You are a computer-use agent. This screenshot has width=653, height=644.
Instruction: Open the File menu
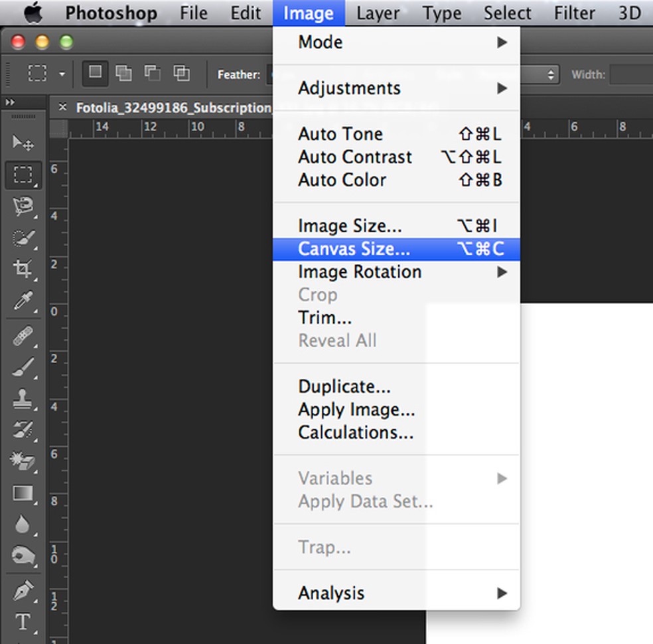click(194, 13)
